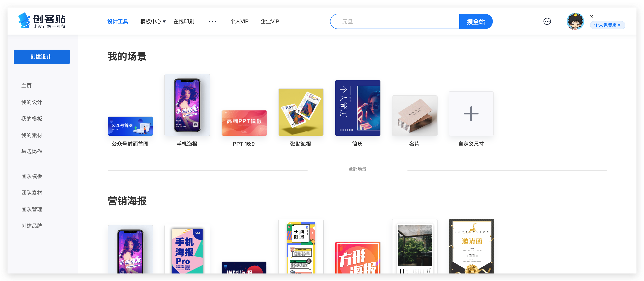Switch to the 设计工具 tab

(x=118, y=21)
